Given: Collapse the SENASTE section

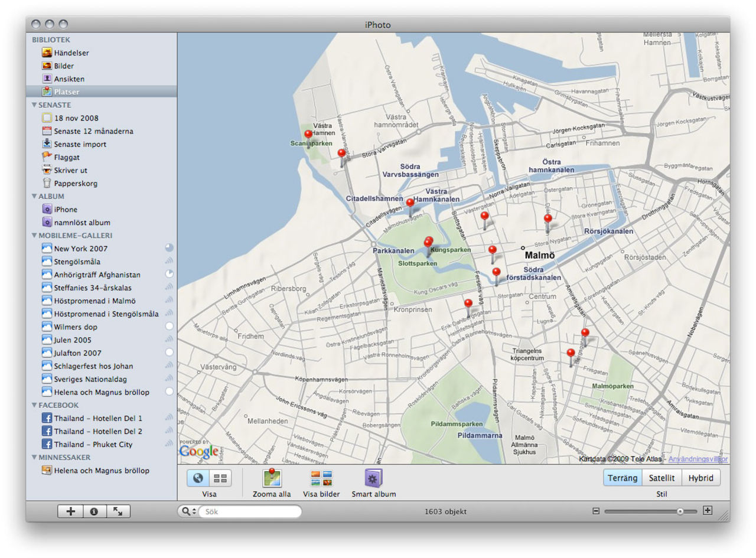Looking at the screenshot, I should [x=34, y=105].
